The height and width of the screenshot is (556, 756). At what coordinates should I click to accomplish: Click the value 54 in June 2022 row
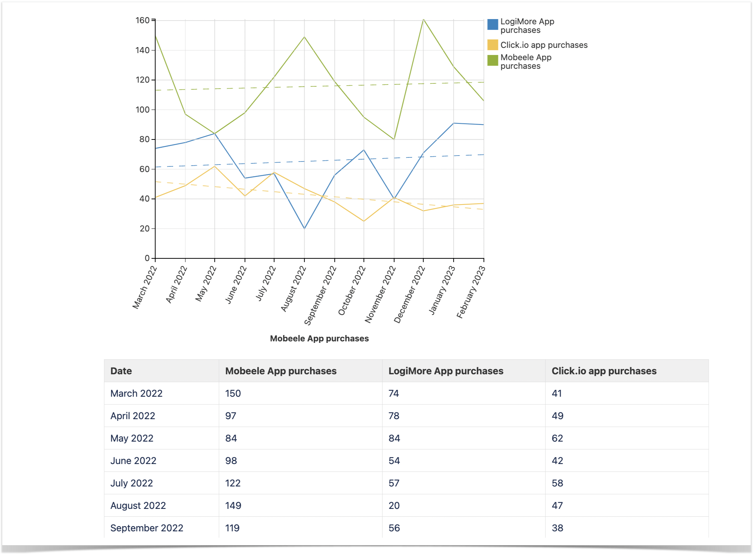coord(394,461)
